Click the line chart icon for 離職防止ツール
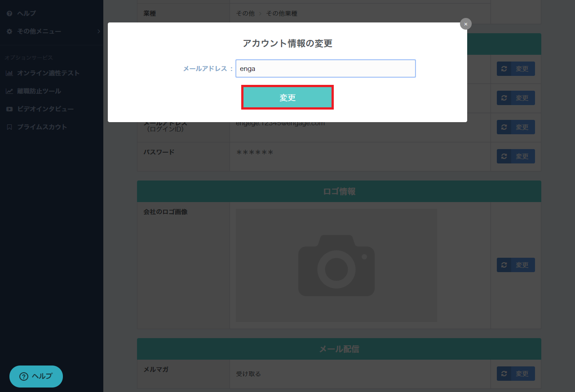This screenshot has height=392, width=575. tap(9, 91)
